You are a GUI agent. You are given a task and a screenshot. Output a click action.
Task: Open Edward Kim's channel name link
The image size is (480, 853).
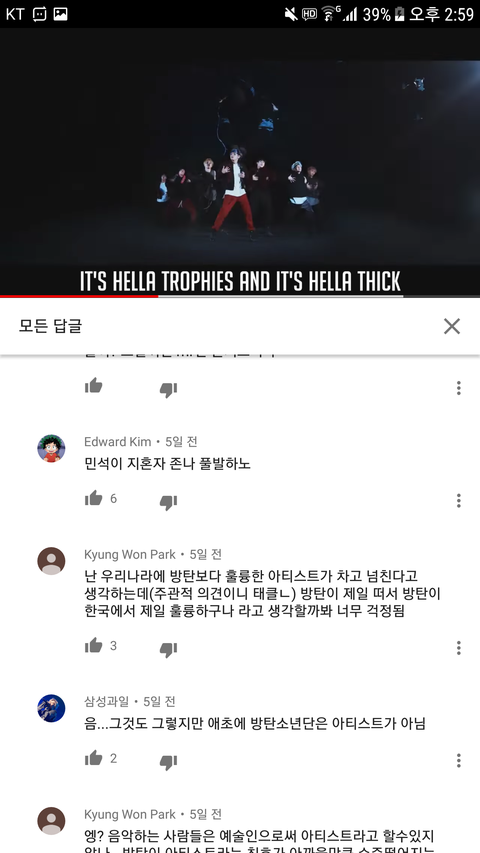click(118, 441)
